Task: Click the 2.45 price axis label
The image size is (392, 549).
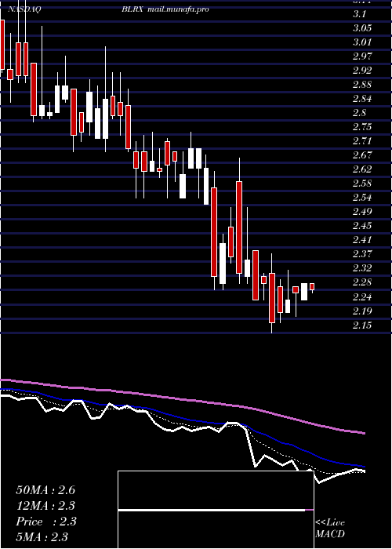Action: coord(362,226)
